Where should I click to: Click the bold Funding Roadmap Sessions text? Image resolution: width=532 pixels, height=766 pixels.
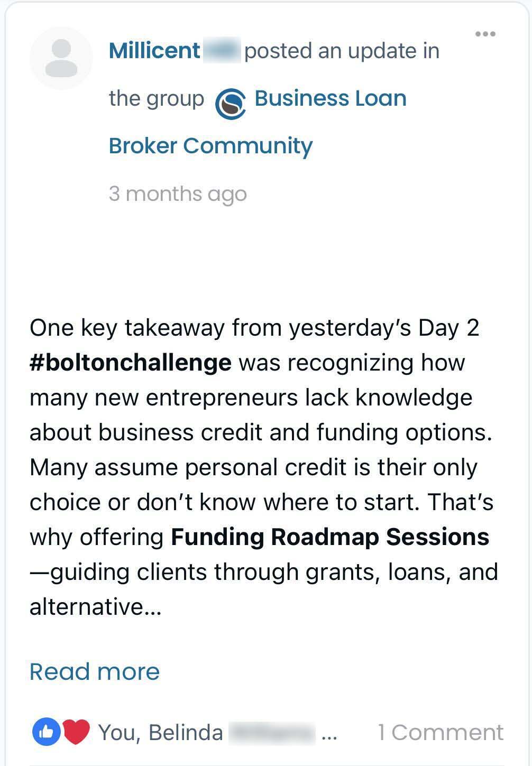330,537
